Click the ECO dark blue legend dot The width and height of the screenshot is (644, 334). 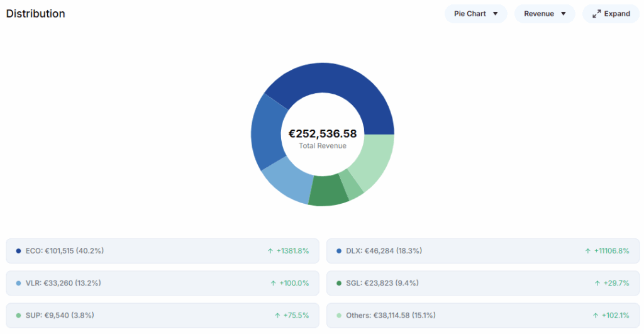(18, 251)
